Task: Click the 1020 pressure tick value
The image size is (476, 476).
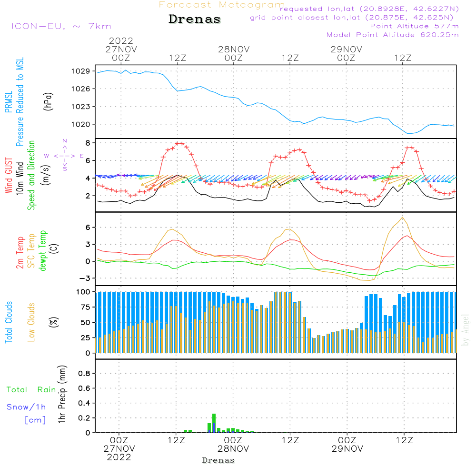Action: click(81, 124)
